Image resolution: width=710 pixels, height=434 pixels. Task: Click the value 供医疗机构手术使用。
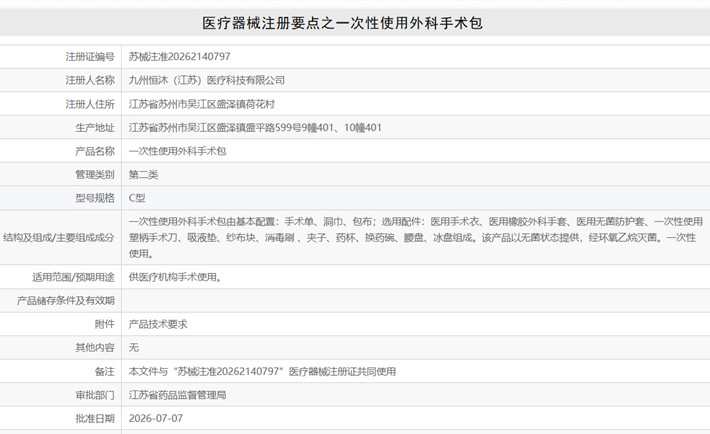(175, 277)
